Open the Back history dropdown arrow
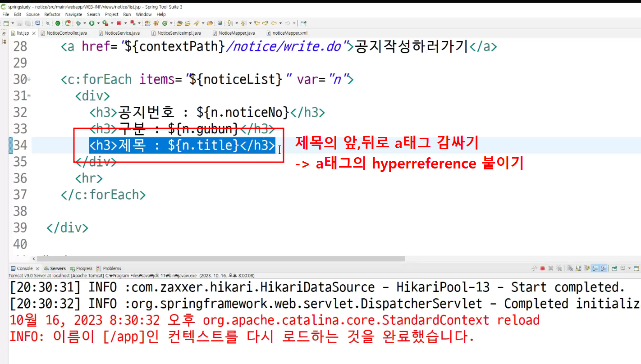Screen dimensions: 641x364 point(280,23)
